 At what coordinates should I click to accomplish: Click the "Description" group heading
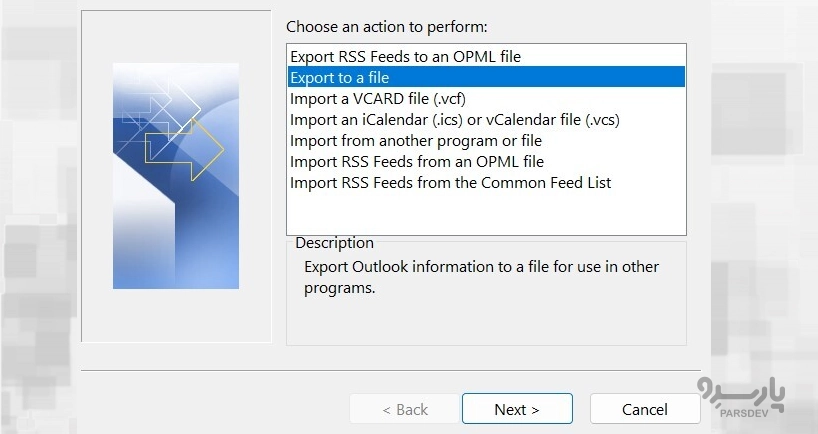[334, 243]
